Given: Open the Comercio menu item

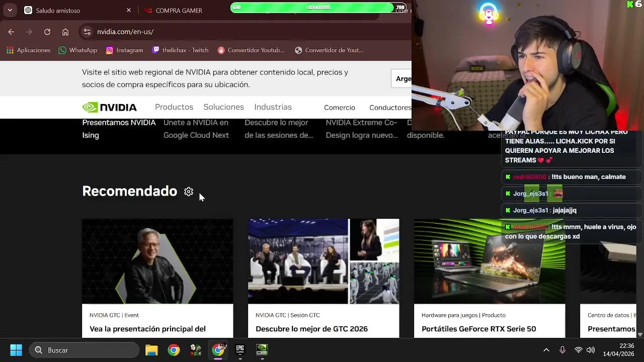Looking at the screenshot, I should [340, 108].
